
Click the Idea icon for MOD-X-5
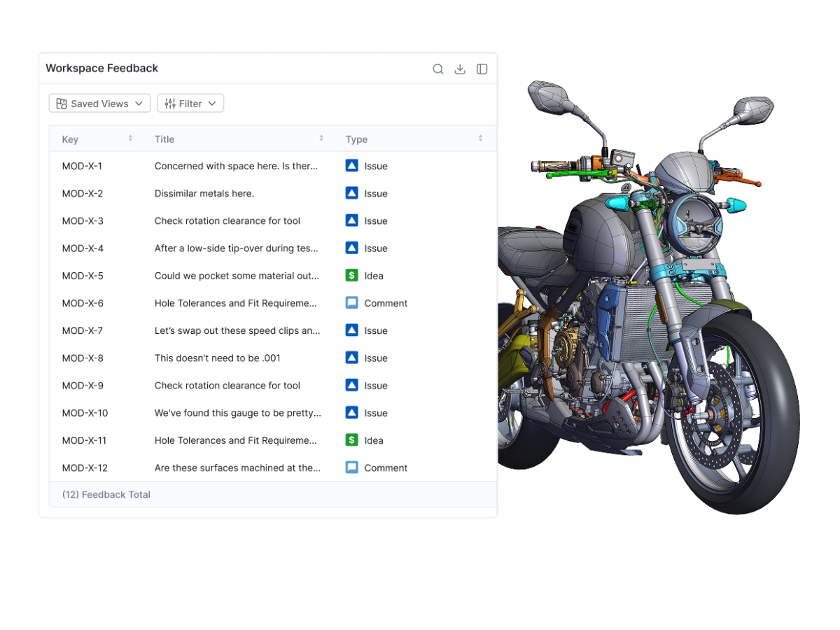352,276
